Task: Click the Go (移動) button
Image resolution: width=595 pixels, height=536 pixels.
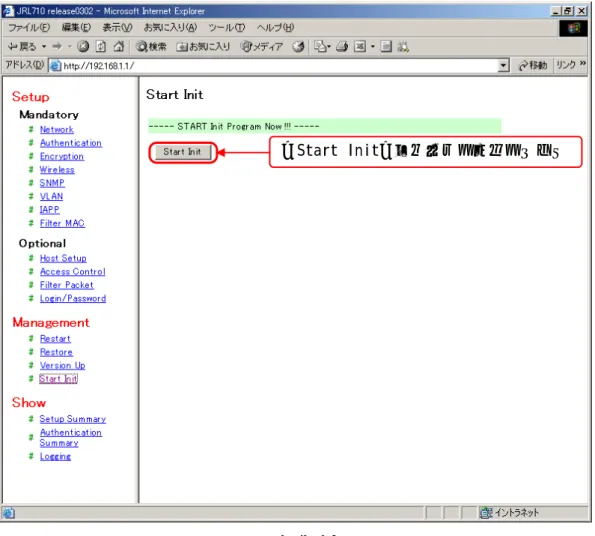Action: pos(533,65)
